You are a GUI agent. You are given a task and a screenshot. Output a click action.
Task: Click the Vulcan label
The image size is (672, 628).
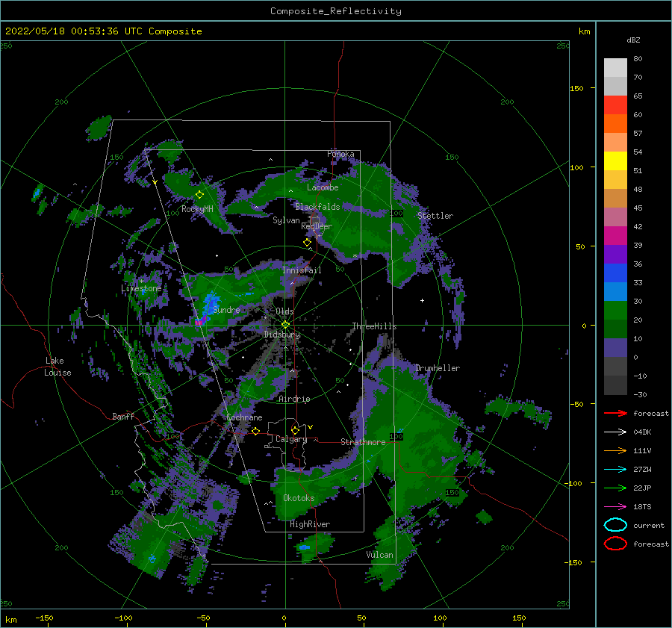click(380, 555)
